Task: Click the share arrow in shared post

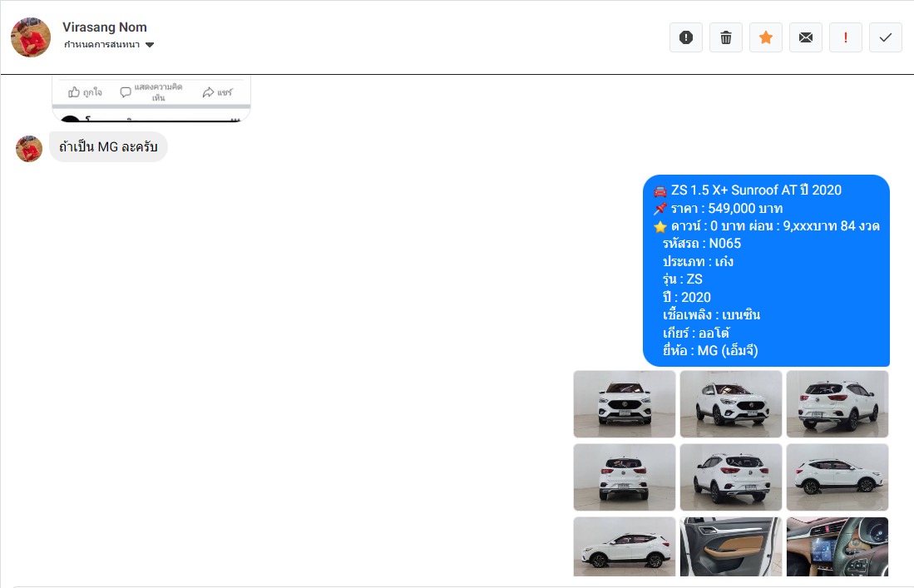Action: pyautogui.click(x=208, y=92)
